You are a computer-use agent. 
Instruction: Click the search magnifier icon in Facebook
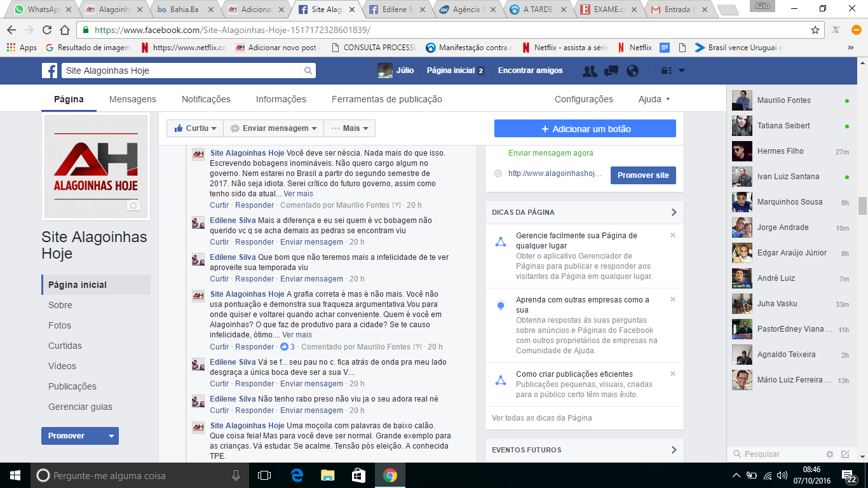coord(308,71)
